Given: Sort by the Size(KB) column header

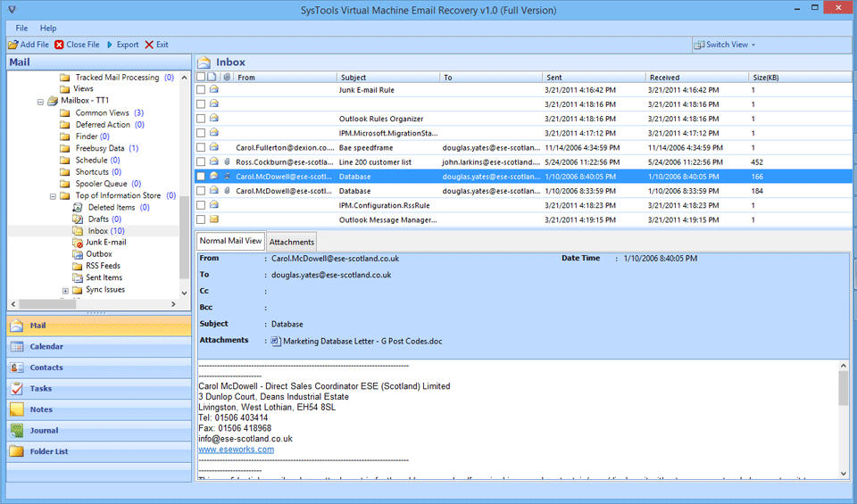Looking at the screenshot, I should click(x=800, y=78).
